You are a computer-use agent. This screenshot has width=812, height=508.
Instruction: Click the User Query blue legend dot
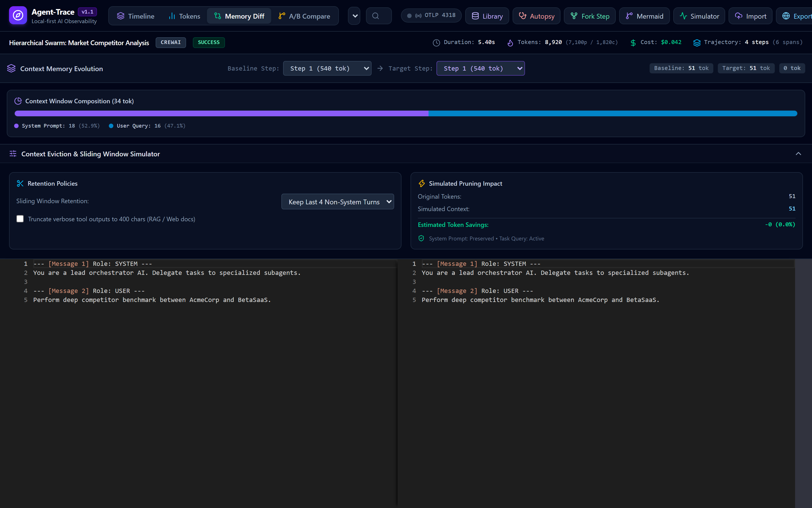pos(111,126)
